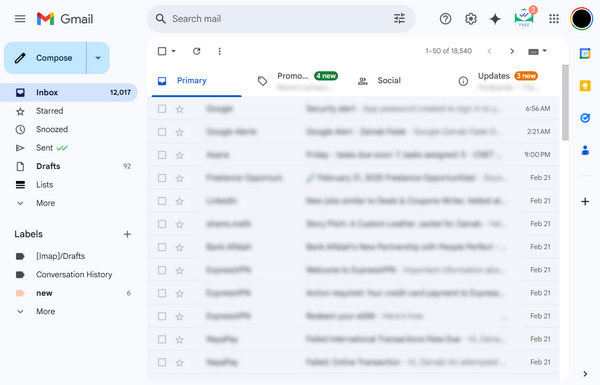This screenshot has height=385, width=600.
Task: Open the Conversation History label
Action: (69, 275)
